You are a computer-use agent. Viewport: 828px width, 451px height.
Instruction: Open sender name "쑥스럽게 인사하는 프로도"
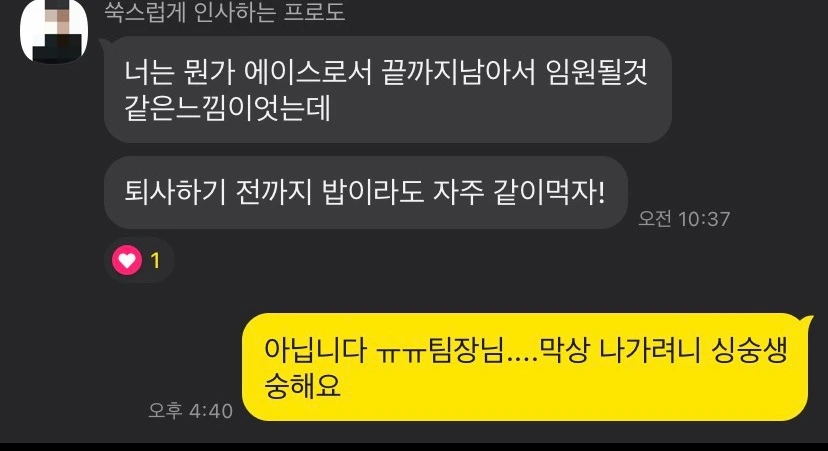point(225,12)
